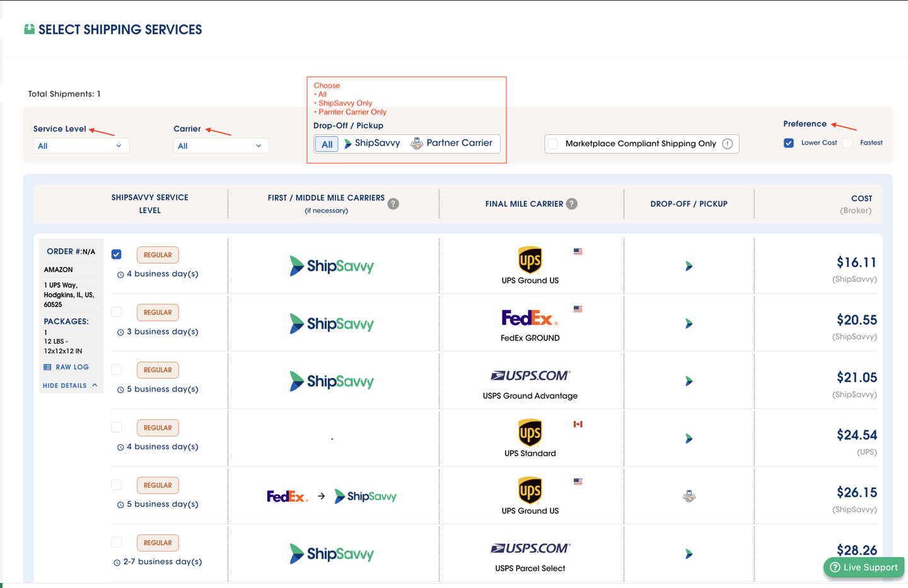Click the ShipSavvy Service Level column header

point(150,204)
